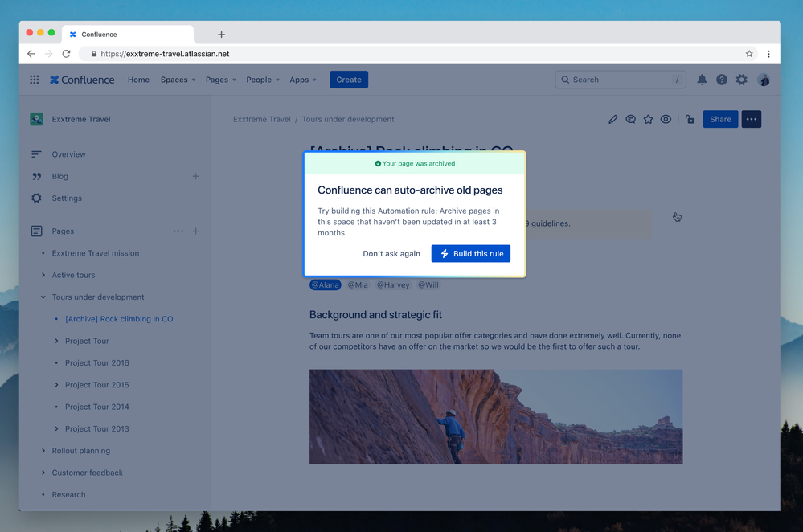Click the @Mia mention
The height and width of the screenshot is (532, 803).
358,284
